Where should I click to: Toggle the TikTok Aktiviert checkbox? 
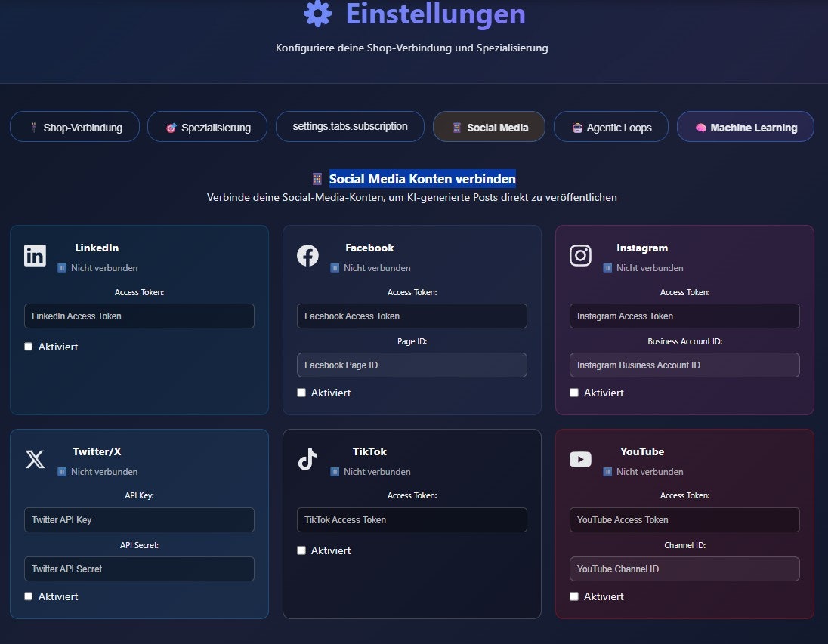tap(301, 550)
